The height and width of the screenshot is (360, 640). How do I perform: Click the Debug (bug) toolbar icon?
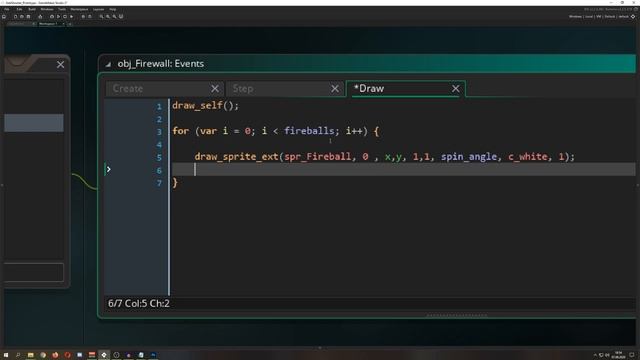coord(52,17)
